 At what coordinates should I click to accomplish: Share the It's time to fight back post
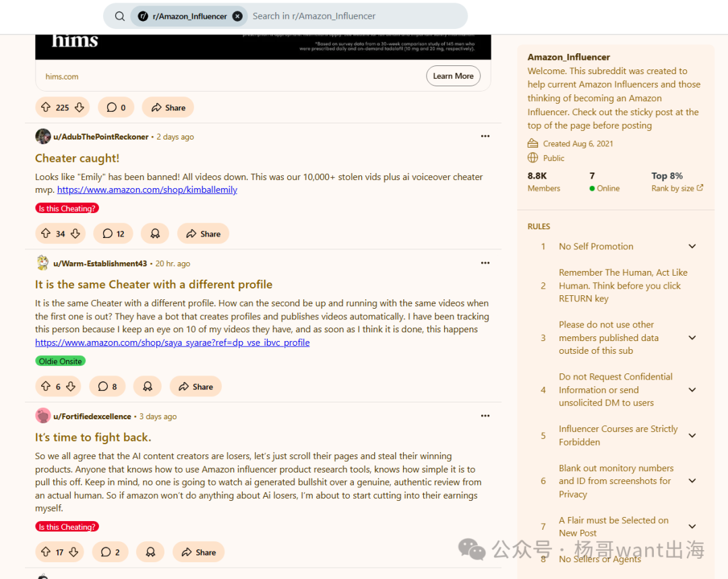pos(199,551)
